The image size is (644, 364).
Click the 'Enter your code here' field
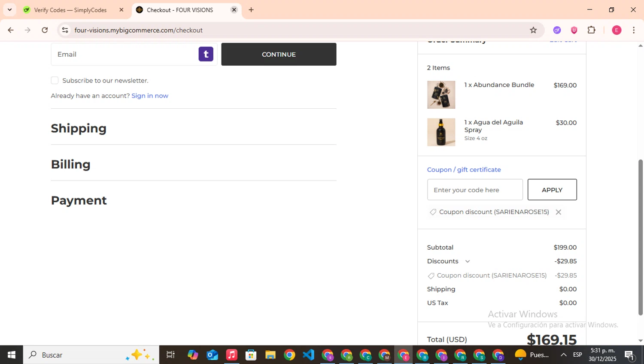[x=475, y=190]
